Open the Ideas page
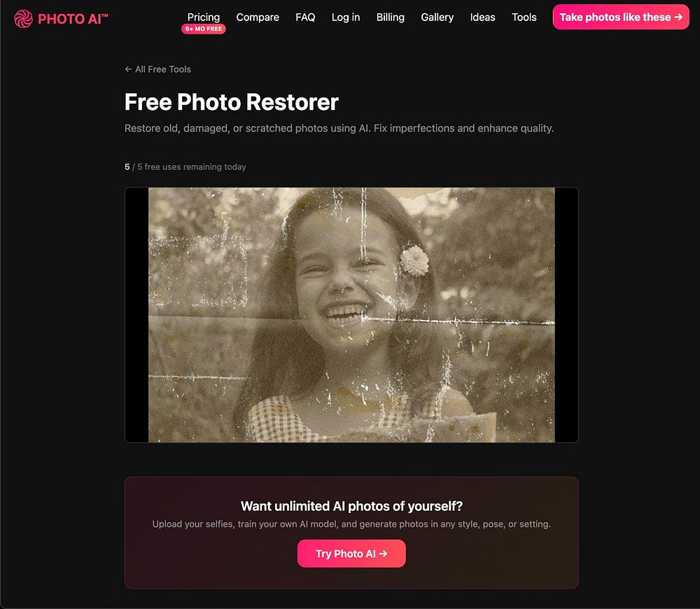The image size is (700, 609). pyautogui.click(x=482, y=17)
